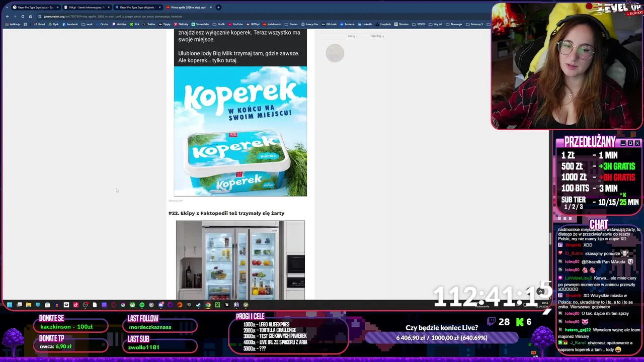Open the TikFinity bookmark
The image size is (644, 362).
(181, 24)
